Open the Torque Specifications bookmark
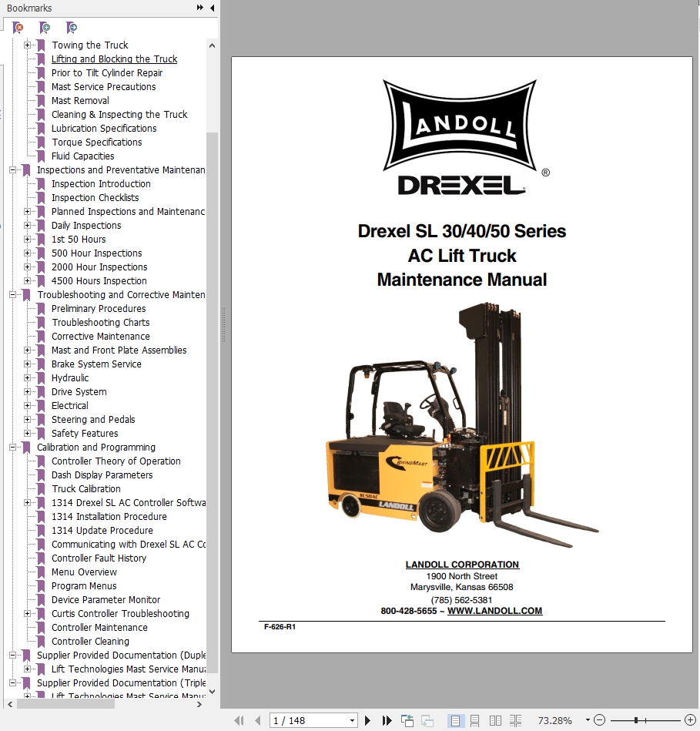 [x=96, y=143]
